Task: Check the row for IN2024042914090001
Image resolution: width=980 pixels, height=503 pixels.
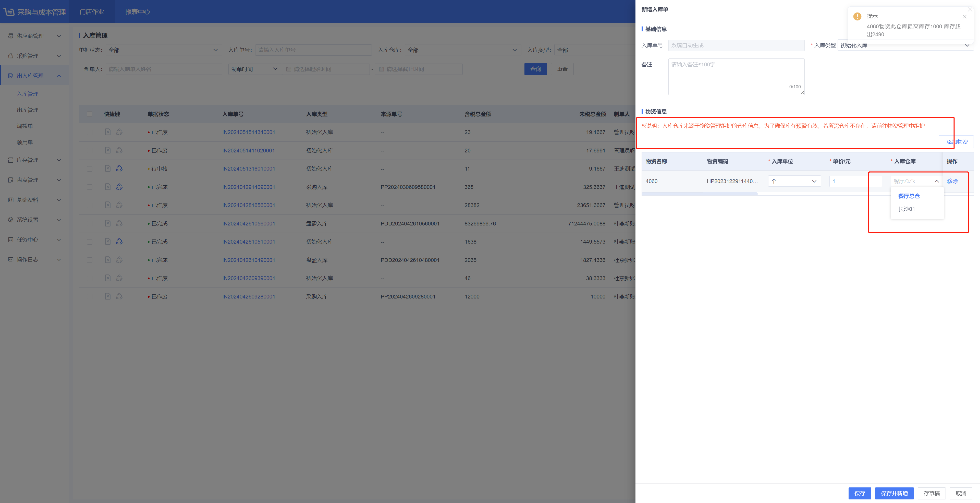Action: (x=89, y=187)
